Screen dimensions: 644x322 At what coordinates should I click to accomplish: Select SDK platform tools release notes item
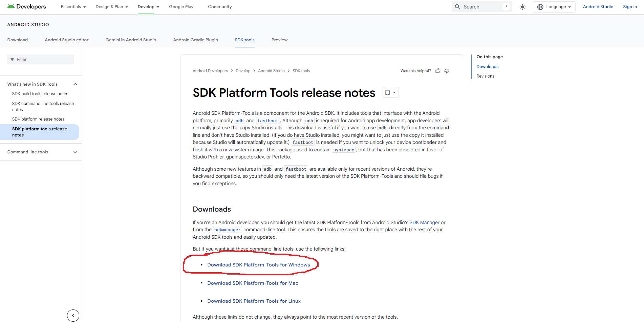tap(40, 132)
